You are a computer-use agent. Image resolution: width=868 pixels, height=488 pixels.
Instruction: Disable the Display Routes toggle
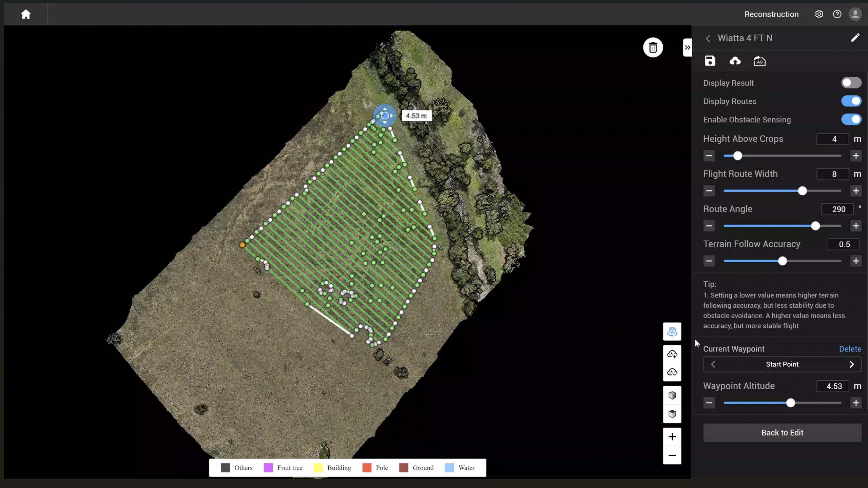coord(851,101)
